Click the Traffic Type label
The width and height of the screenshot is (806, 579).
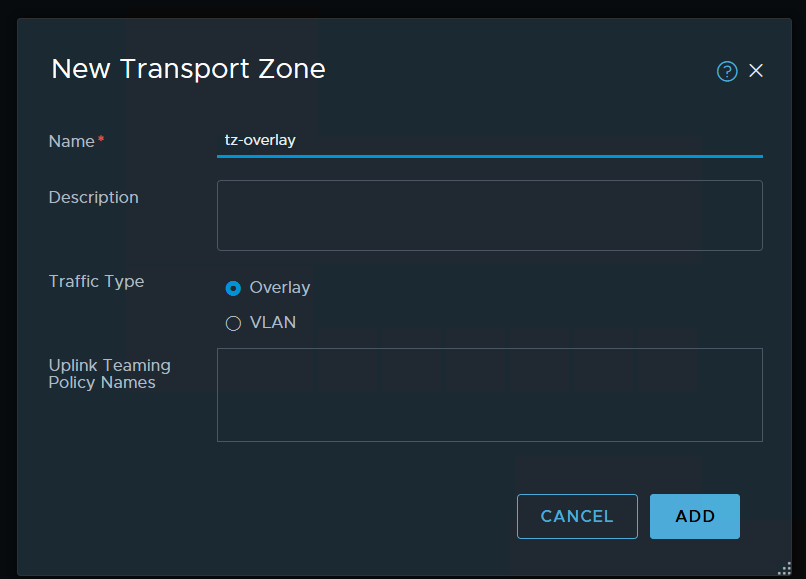pos(96,281)
